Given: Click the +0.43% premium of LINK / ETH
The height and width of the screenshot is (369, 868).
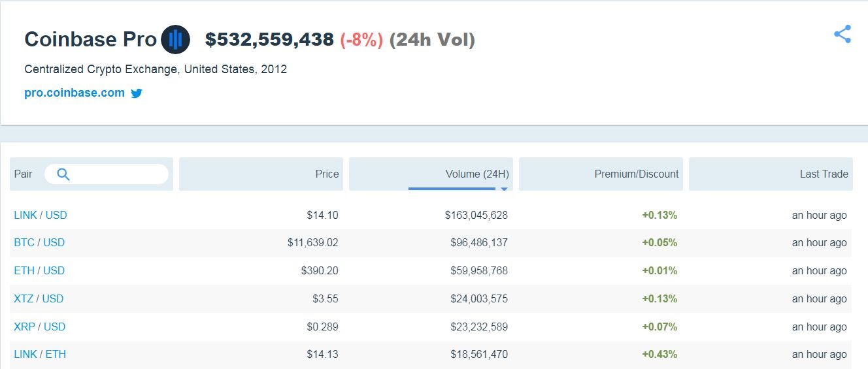Looking at the screenshot, I should point(659,354).
